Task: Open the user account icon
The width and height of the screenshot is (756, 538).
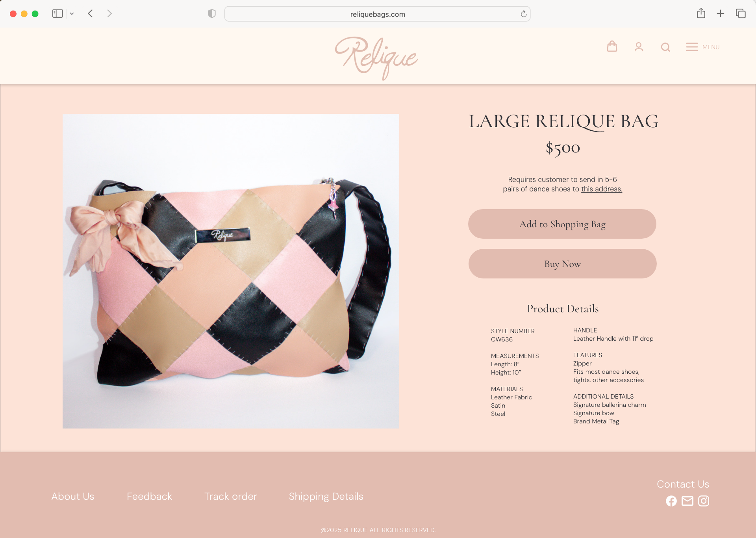Action: click(x=639, y=47)
